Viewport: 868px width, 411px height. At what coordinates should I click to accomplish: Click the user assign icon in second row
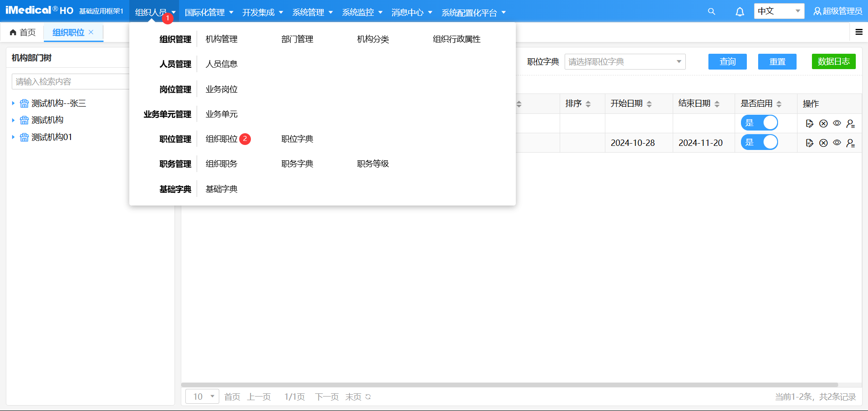tap(850, 143)
